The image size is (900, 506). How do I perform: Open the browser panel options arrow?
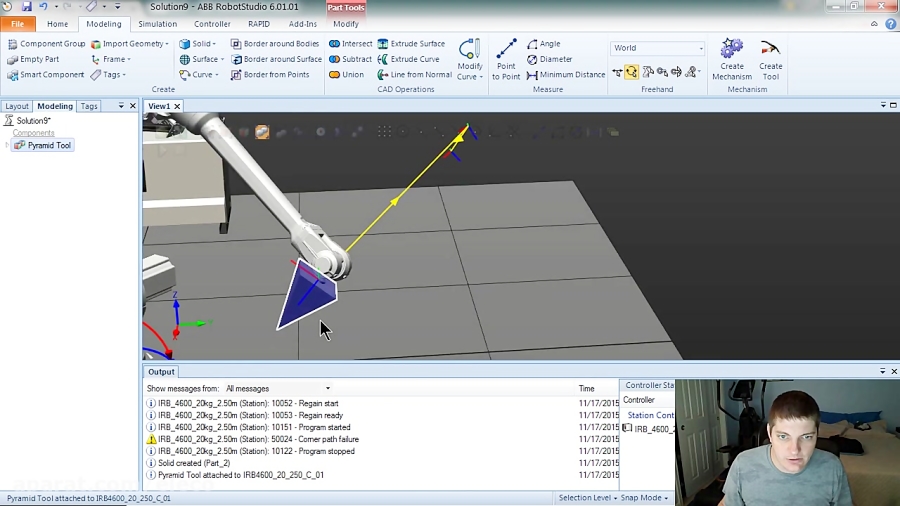click(x=121, y=106)
